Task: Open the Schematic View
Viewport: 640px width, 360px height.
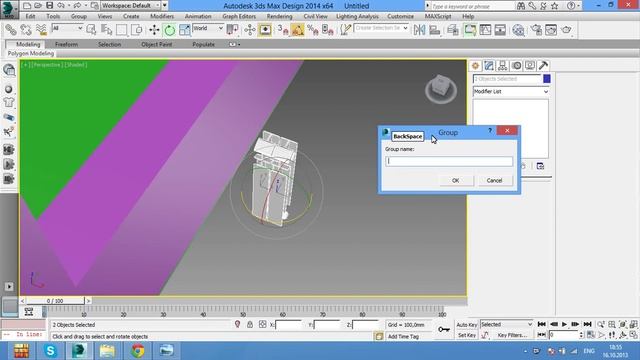Action: click(500, 30)
